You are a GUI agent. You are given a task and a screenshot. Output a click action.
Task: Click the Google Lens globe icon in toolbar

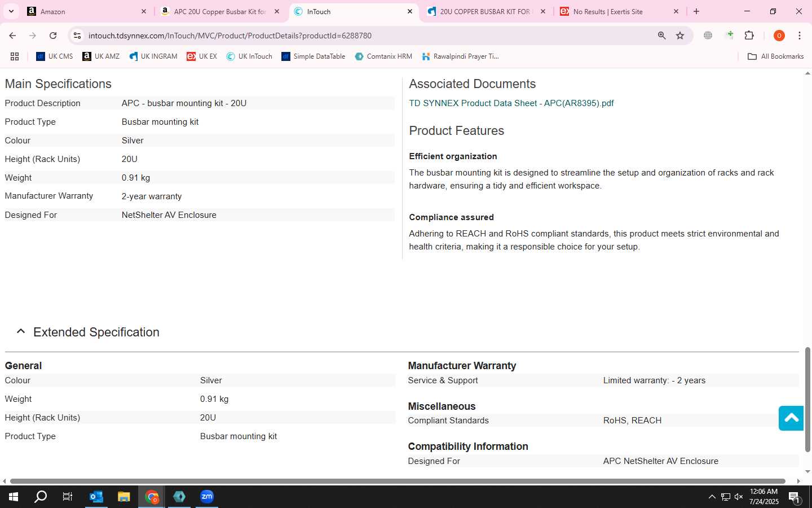point(708,36)
